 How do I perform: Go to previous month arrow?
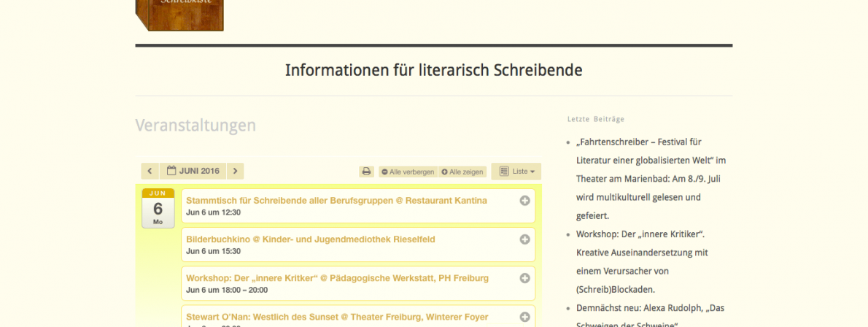click(150, 172)
